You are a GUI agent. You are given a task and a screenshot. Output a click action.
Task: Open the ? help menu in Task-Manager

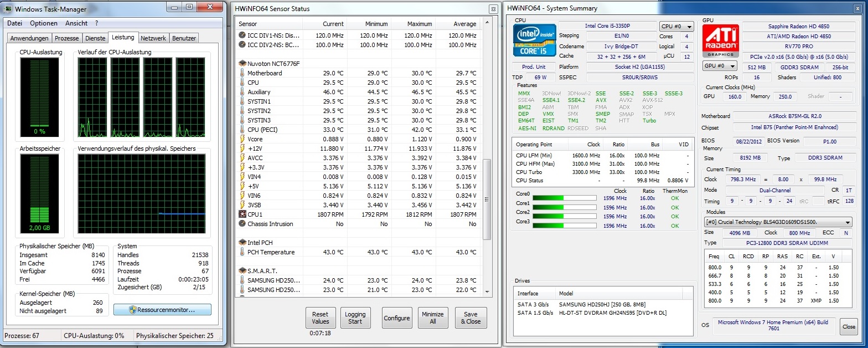click(96, 23)
